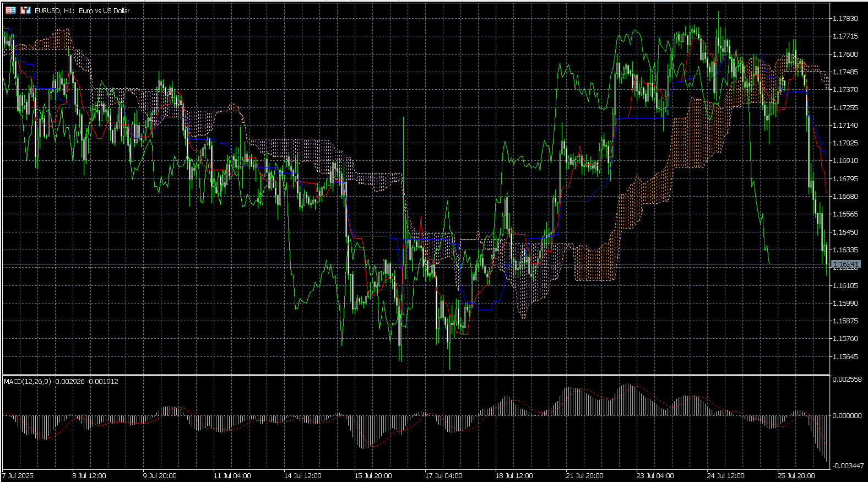Click the 24 Jul 12:00 time label
The height and width of the screenshot is (482, 868).
point(725,475)
